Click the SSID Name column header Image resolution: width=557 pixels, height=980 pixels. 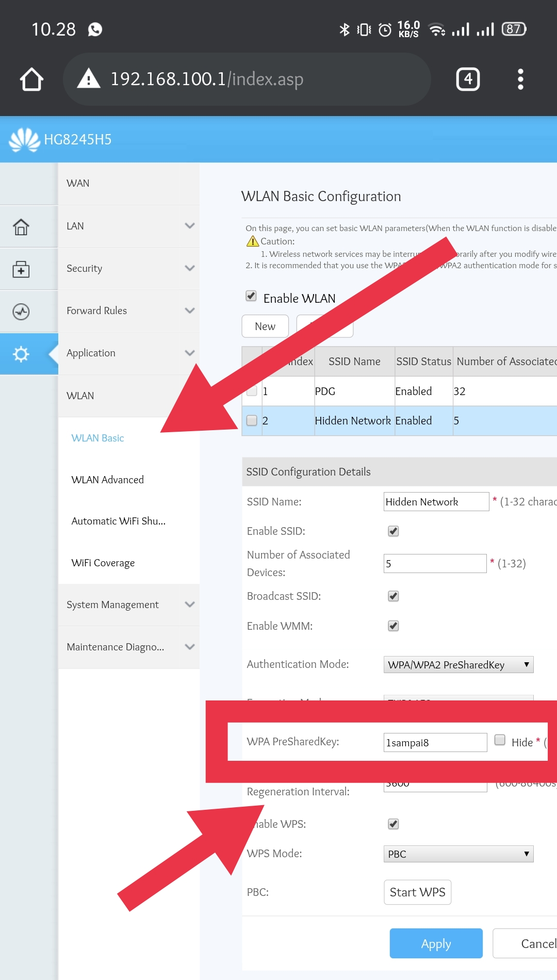tap(354, 362)
